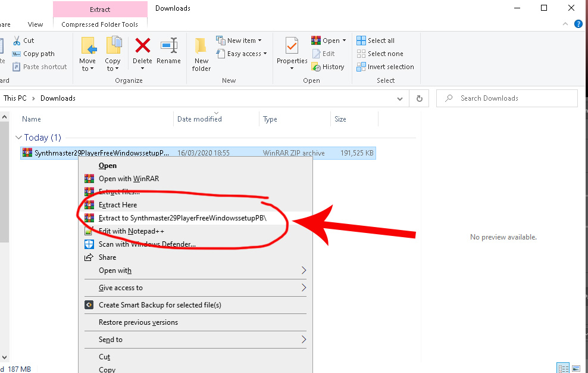Switch to the View tab
This screenshot has height=373, width=588.
pos(35,24)
